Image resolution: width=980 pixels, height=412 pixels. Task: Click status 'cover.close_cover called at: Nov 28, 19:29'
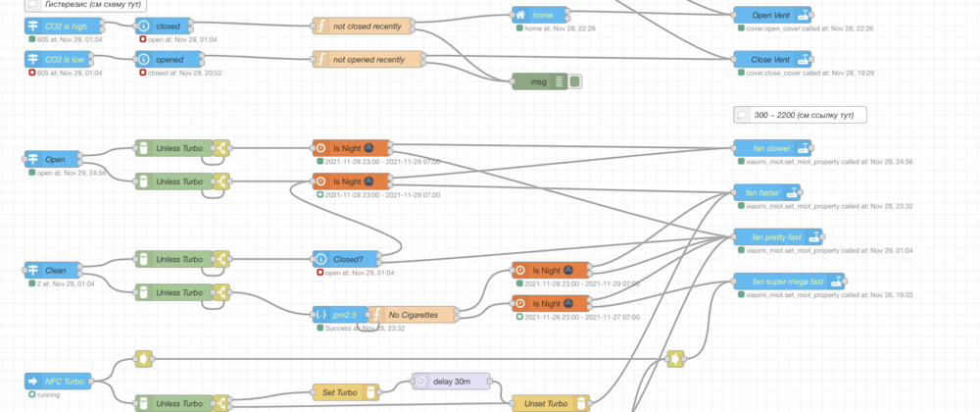pos(810,73)
